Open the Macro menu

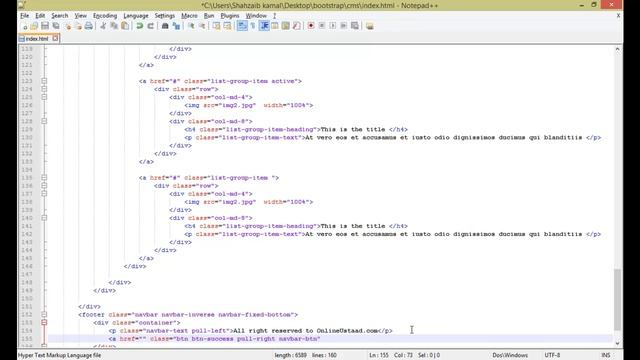tap(189, 16)
